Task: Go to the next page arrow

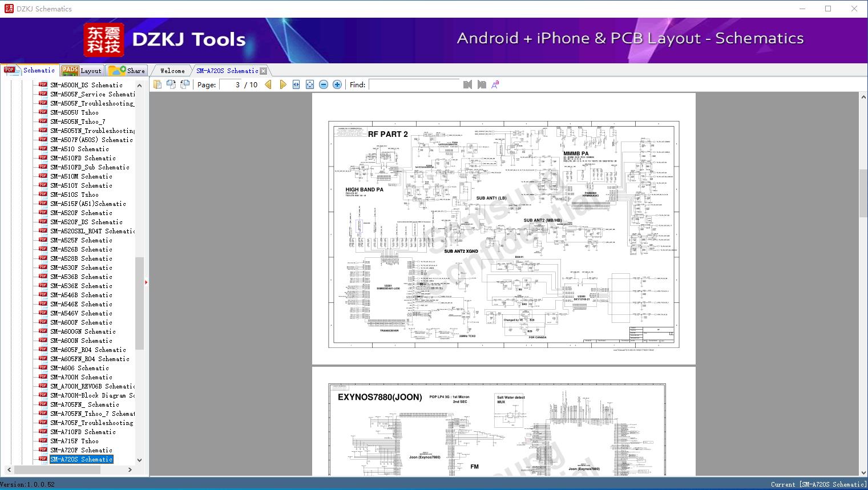Action: tap(282, 84)
